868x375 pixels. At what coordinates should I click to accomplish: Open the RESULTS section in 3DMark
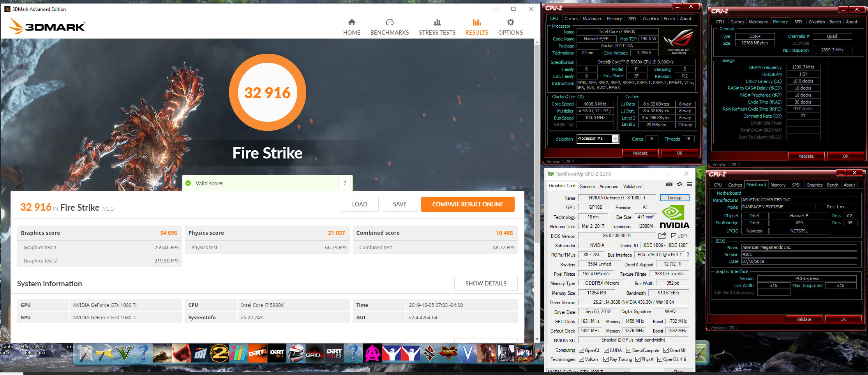point(476,27)
